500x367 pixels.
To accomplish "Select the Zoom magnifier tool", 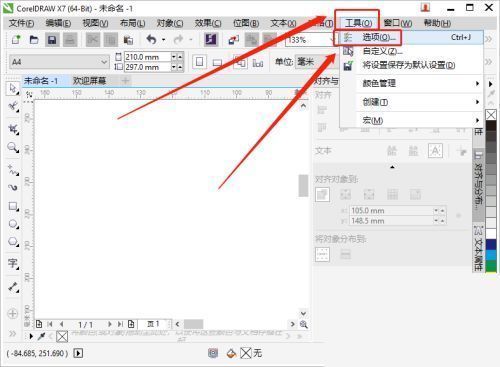I will tap(13, 147).
